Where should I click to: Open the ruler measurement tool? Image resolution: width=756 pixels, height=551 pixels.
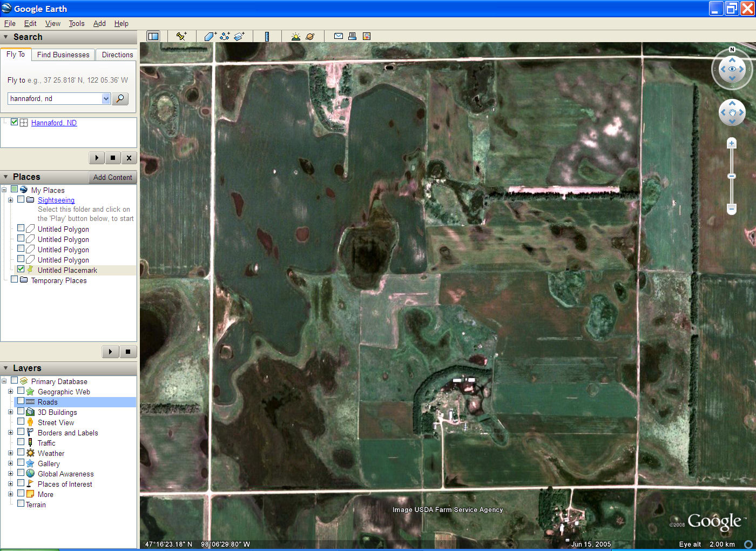tap(267, 36)
